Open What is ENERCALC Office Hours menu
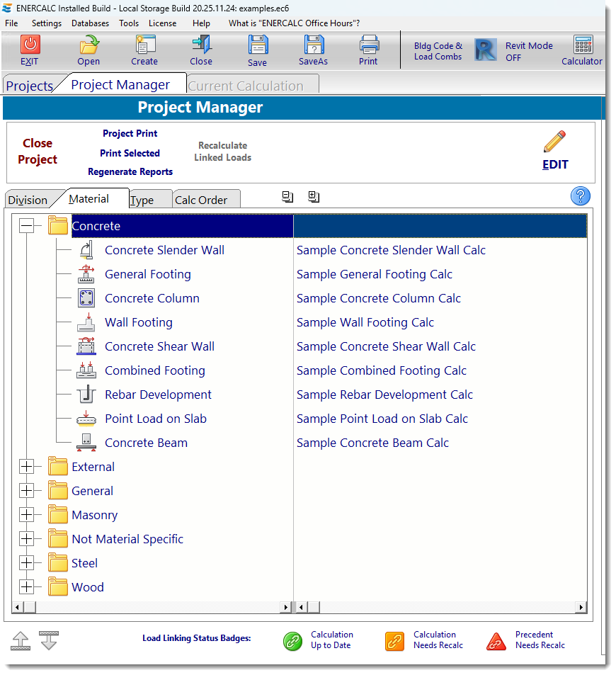This screenshot has width=616, height=675. (x=294, y=23)
